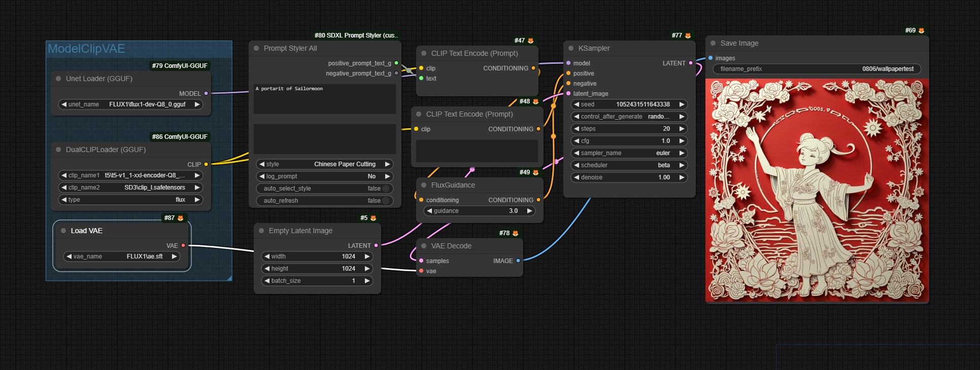Increase the seed value with right arrow
This screenshot has height=370, width=980.
click(682, 104)
